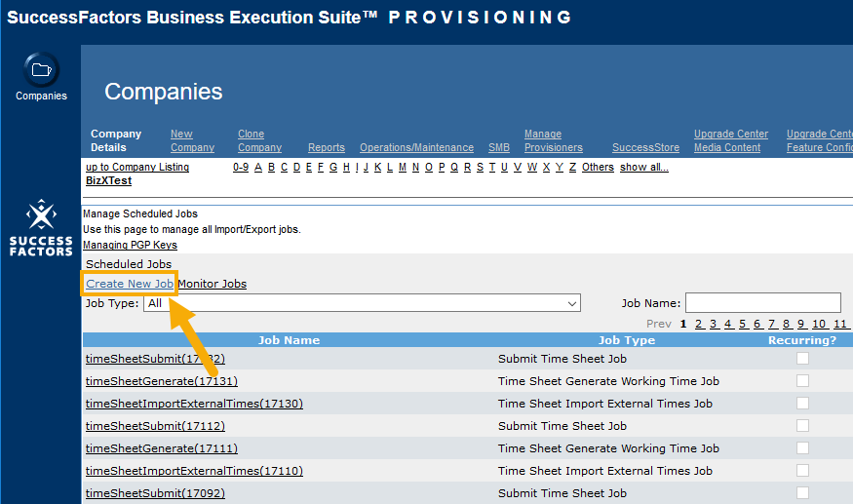This screenshot has height=504, width=853.
Task: Toggle Recurring checkbox for timeSheetGenerate(17131)
Action: point(802,380)
